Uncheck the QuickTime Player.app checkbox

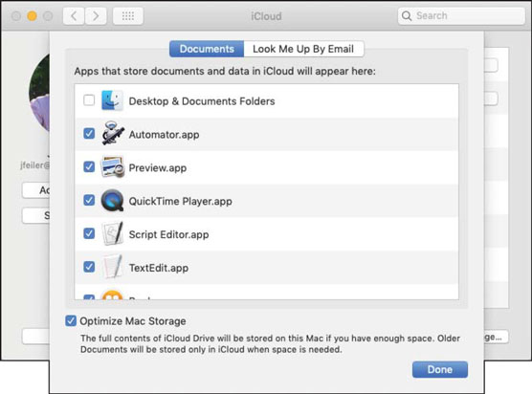tap(89, 200)
